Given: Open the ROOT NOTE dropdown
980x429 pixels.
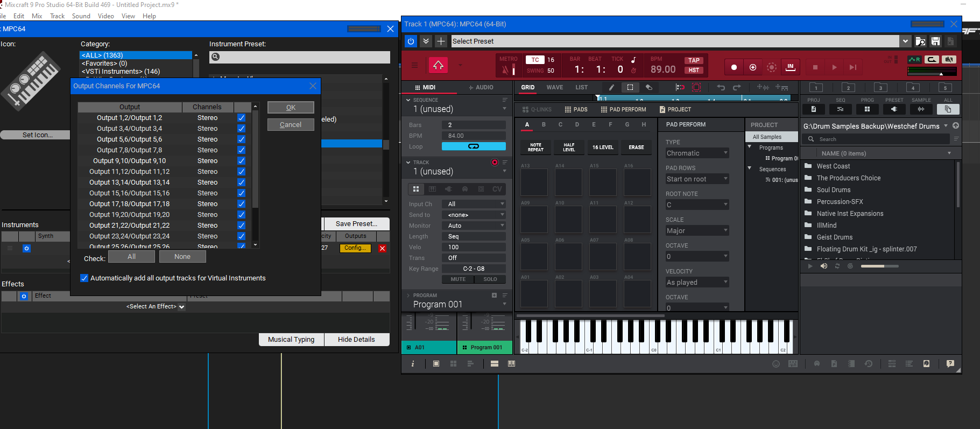Looking at the screenshot, I should pyautogui.click(x=697, y=205).
